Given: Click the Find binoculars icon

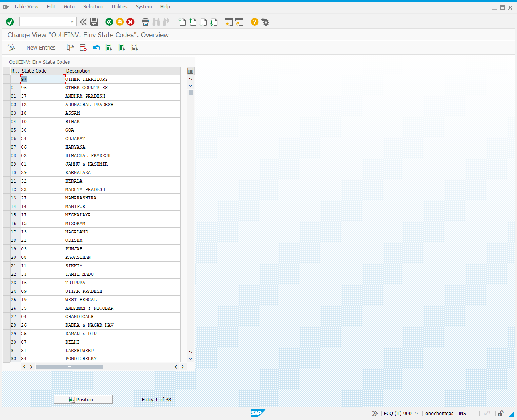Looking at the screenshot, I should (x=156, y=22).
